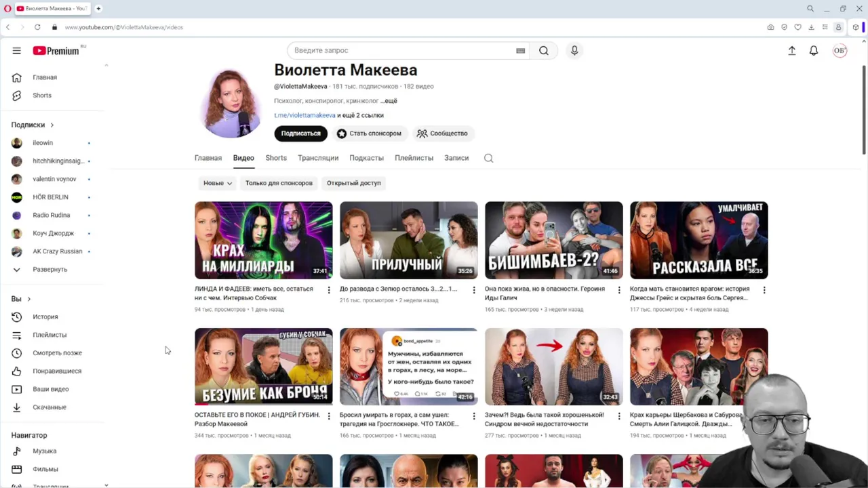This screenshot has width=868, height=488.
Task: Click Стать спонсором button
Action: pos(370,134)
